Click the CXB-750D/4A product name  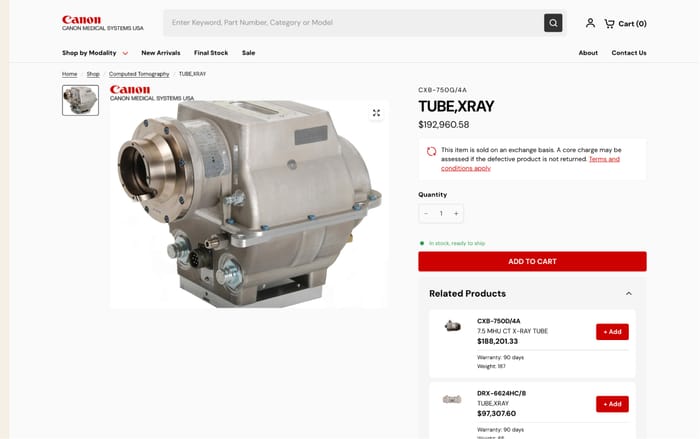[x=498, y=321]
